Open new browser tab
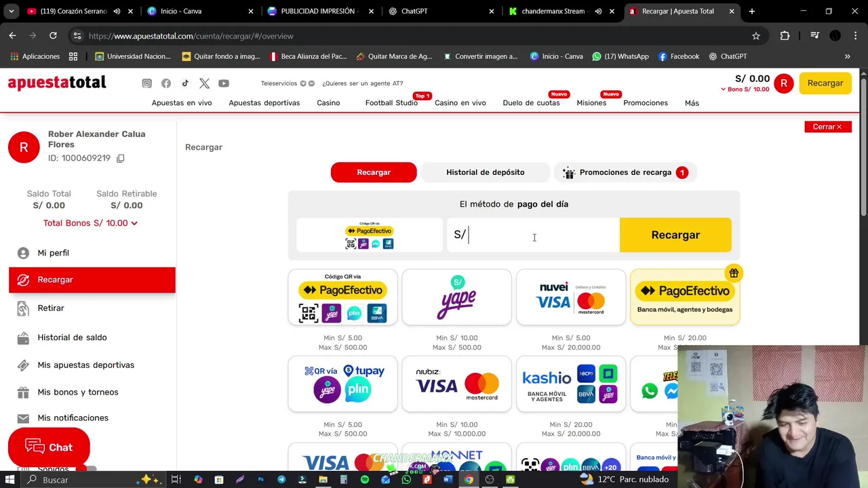This screenshot has height=488, width=868. pyautogui.click(x=752, y=12)
